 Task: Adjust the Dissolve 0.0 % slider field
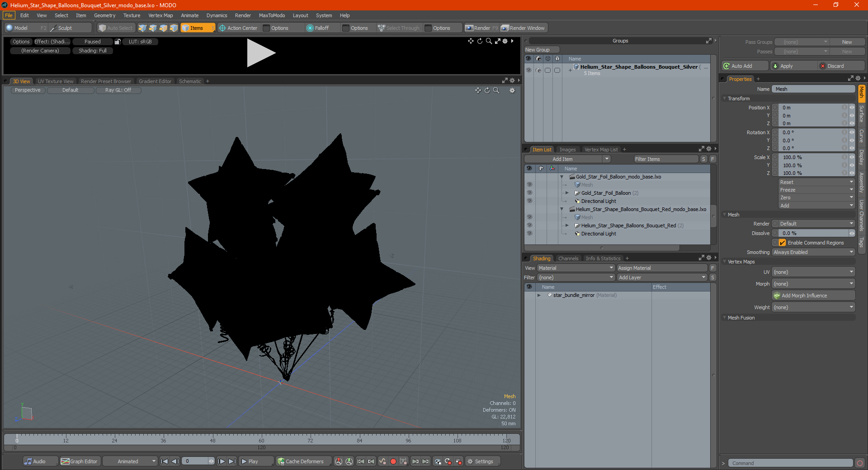[x=814, y=233]
